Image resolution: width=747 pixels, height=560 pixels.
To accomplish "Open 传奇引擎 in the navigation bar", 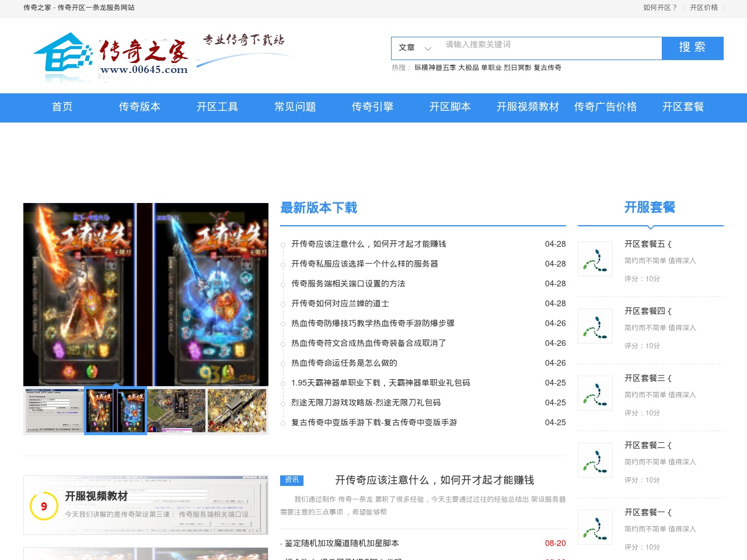I will [x=373, y=107].
